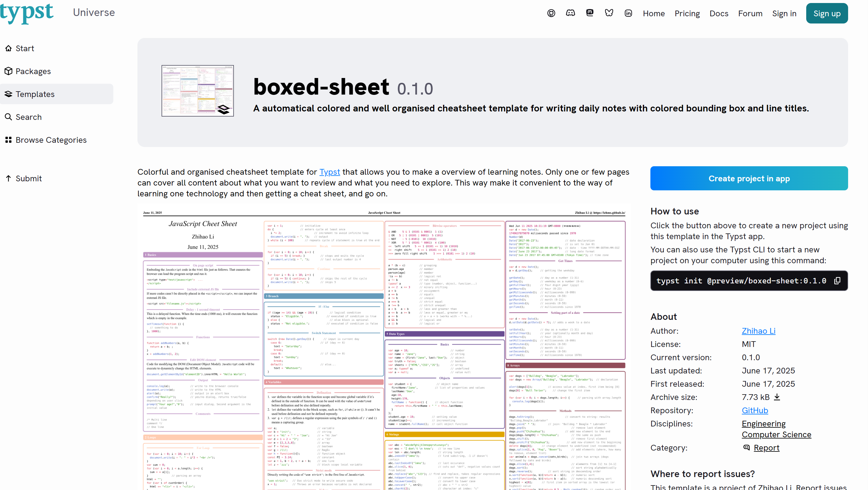868x490 pixels.
Task: Open the Bluesky butterfly icon
Action: coord(609,13)
